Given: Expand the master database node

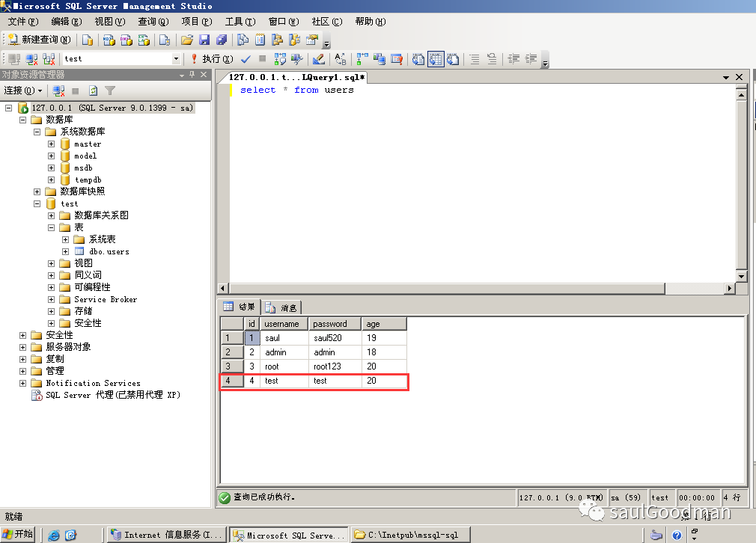Looking at the screenshot, I should pos(51,144).
